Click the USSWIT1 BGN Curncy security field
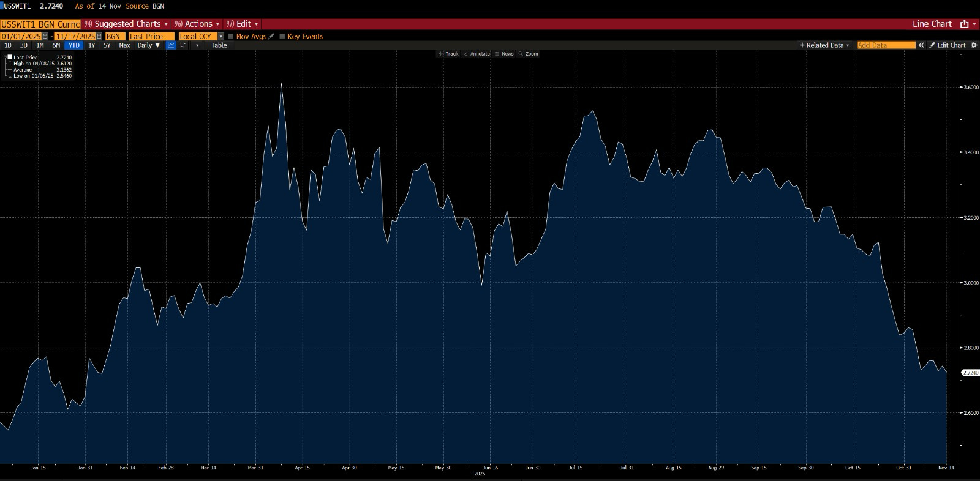 [x=40, y=24]
